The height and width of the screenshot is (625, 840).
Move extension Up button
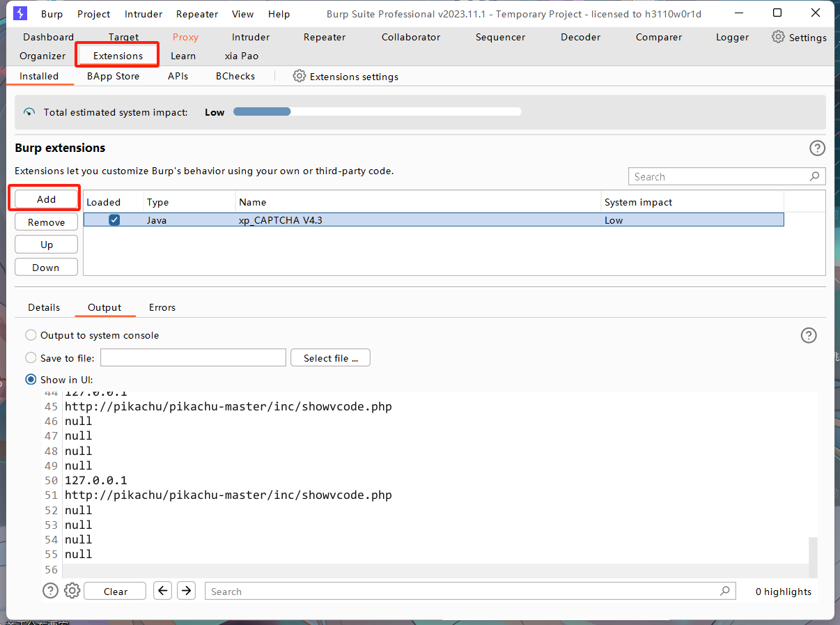pos(47,245)
